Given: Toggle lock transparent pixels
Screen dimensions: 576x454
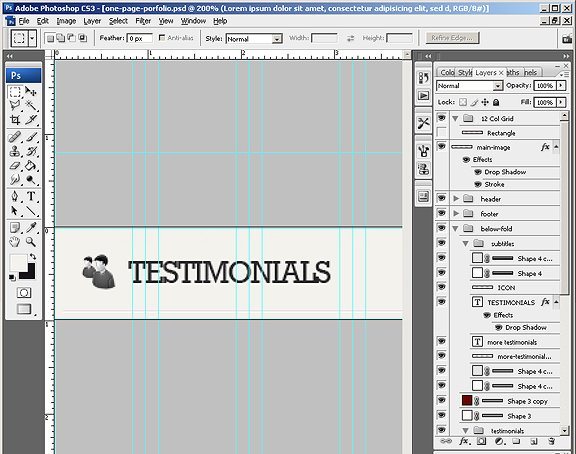Looking at the screenshot, I should coord(464,102).
